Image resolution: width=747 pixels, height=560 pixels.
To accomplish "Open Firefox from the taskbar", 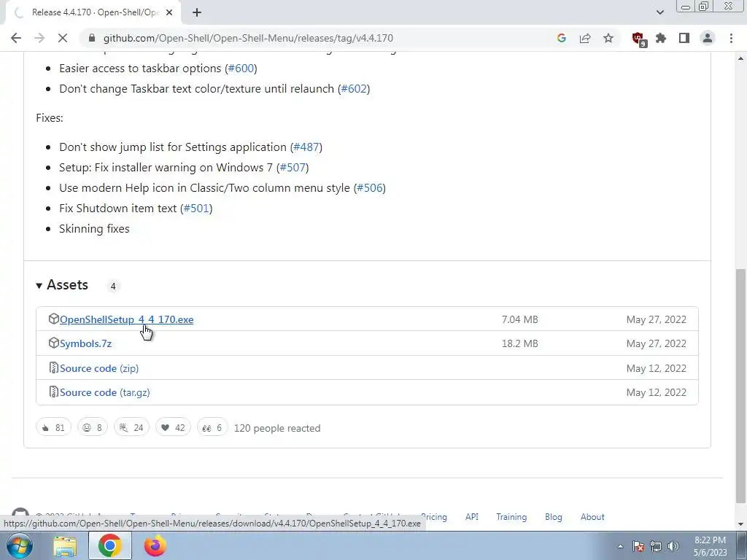I will [155, 545].
